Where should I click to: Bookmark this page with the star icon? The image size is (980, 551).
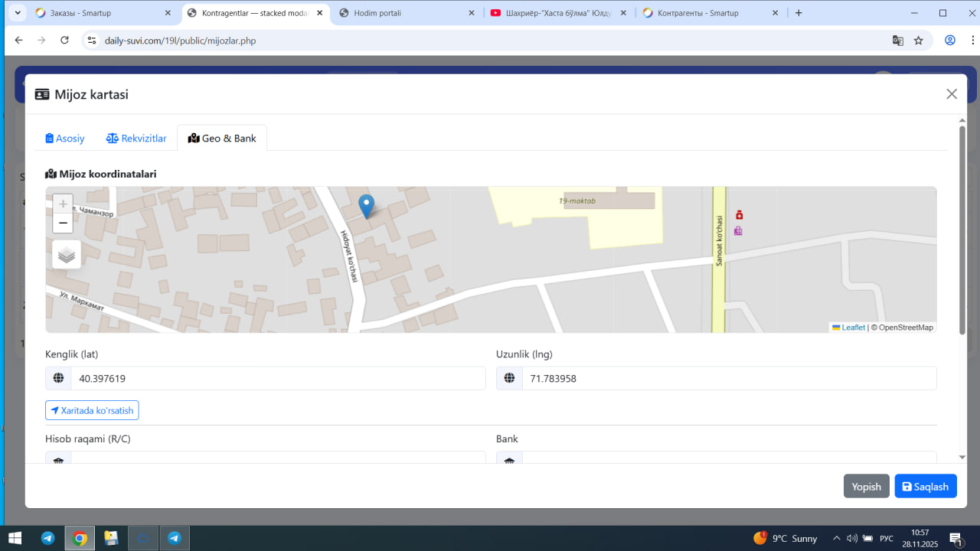click(x=919, y=41)
